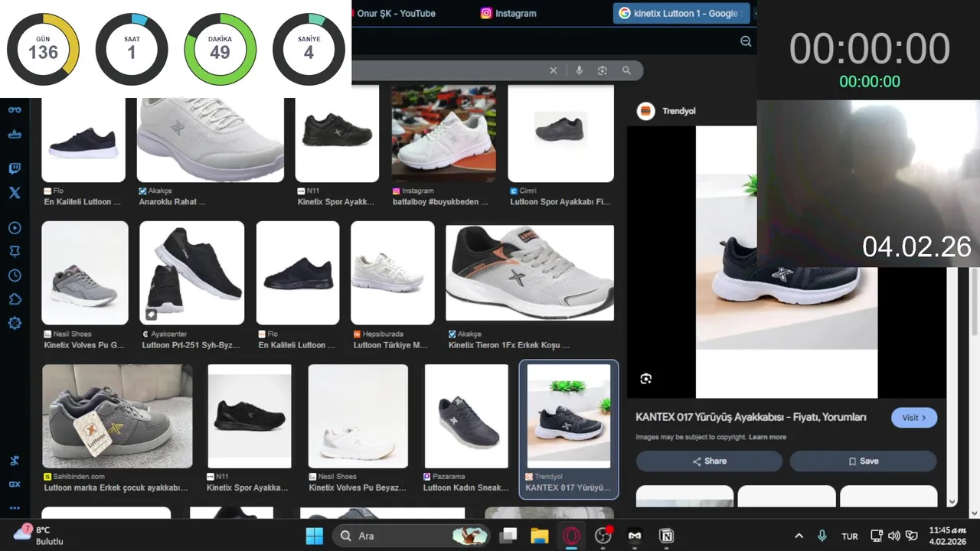Click TUR keyboard language indicator

850,536
